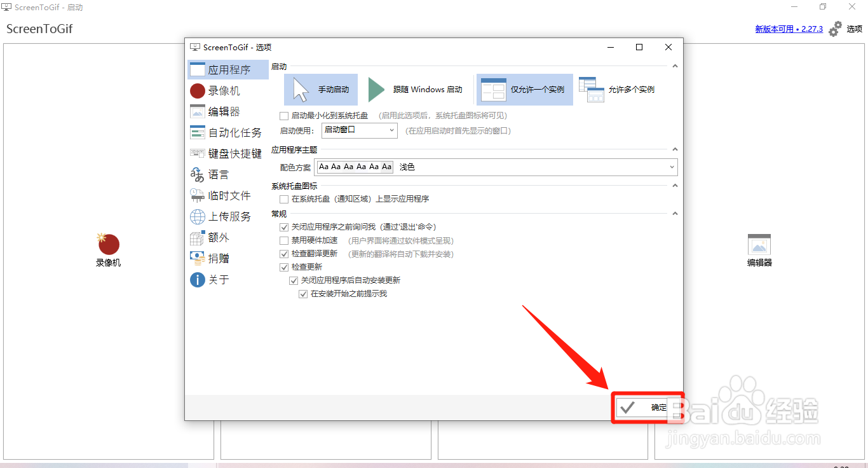Open the color scheme dropdown (浅色)

tap(497, 167)
